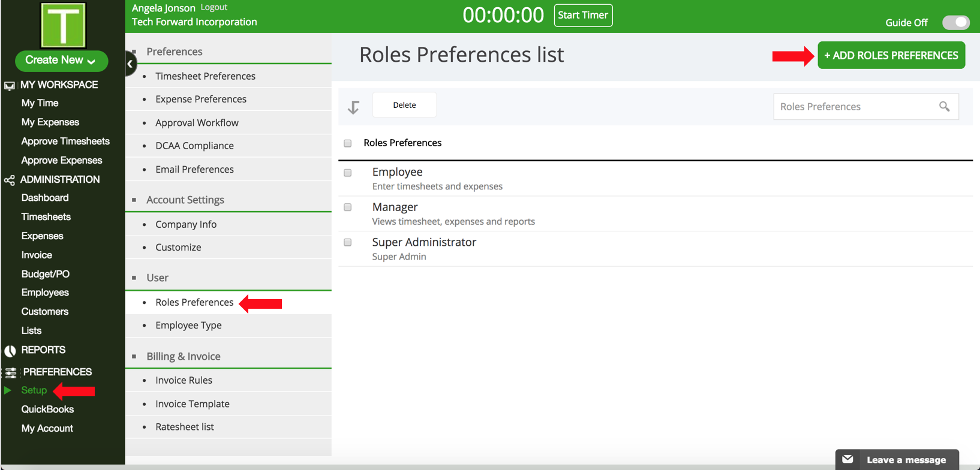Toggle the Guide Off switch

click(955, 22)
